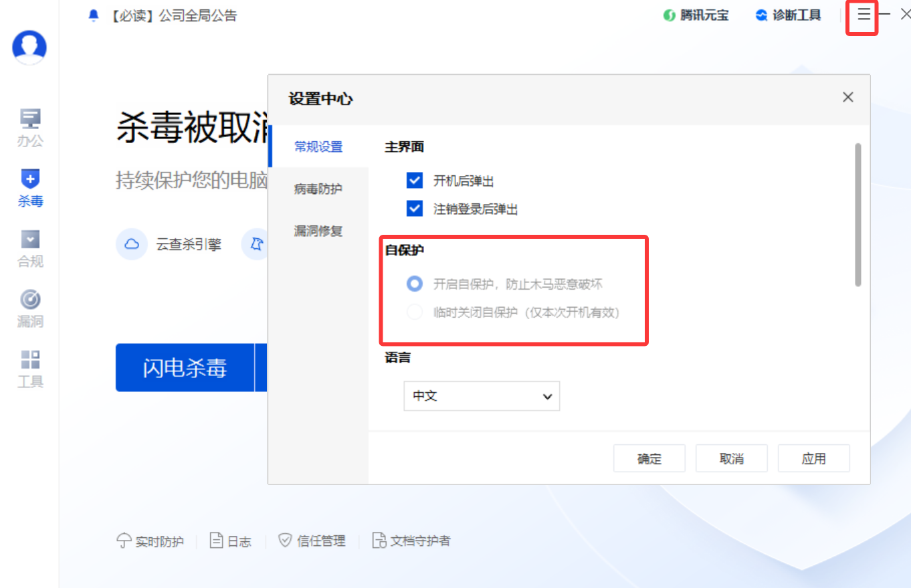The width and height of the screenshot is (911, 588).
Task: Select the 杀毒 sidebar section
Action: click(x=30, y=188)
